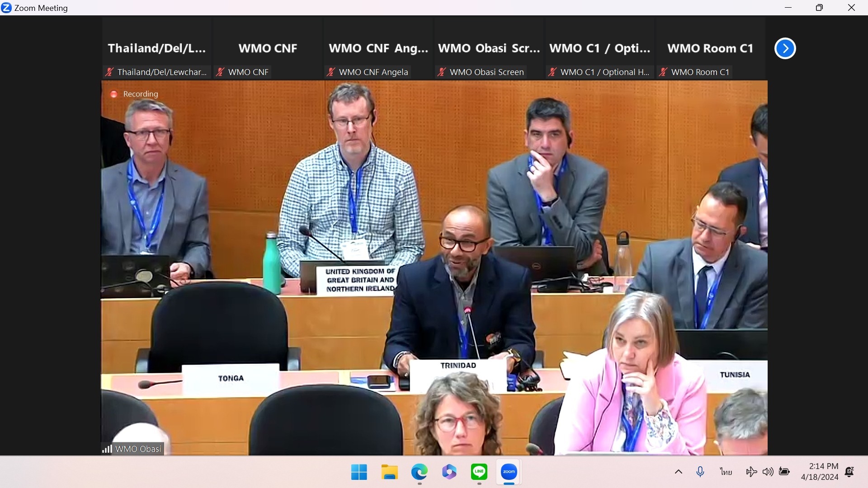The width and height of the screenshot is (868, 488).
Task: Open Windows Start menu
Action: tap(359, 472)
